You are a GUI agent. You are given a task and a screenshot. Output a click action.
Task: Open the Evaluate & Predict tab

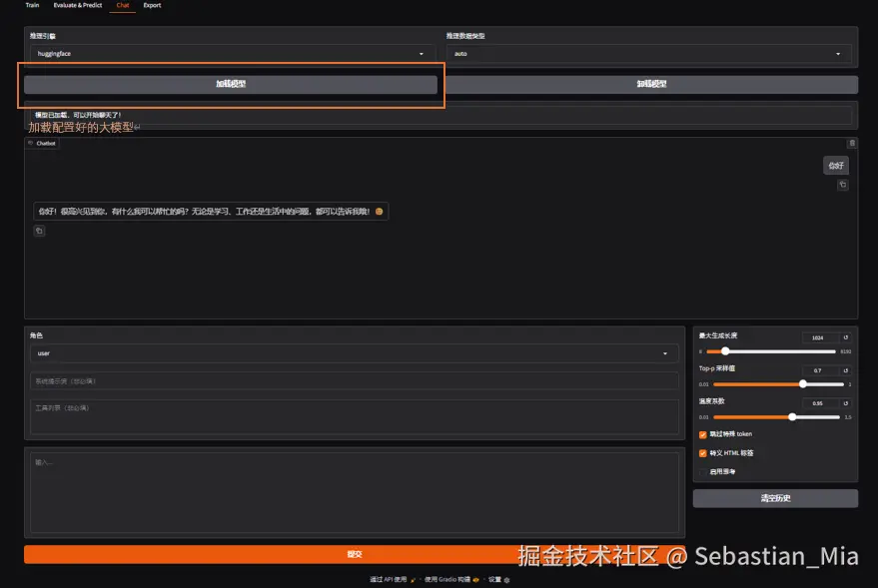pyautogui.click(x=77, y=5)
